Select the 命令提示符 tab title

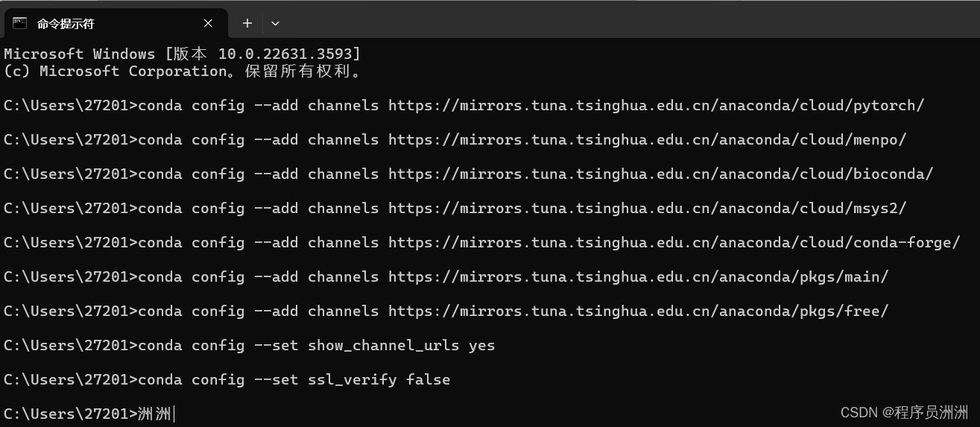pos(66,24)
